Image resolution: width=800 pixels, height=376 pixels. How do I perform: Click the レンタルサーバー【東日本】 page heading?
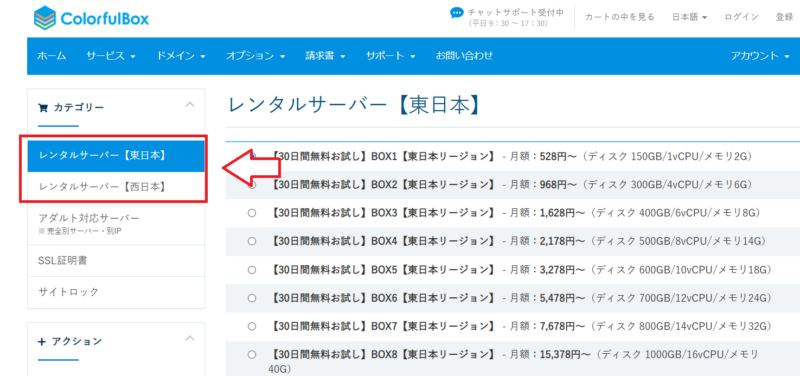click(x=355, y=106)
